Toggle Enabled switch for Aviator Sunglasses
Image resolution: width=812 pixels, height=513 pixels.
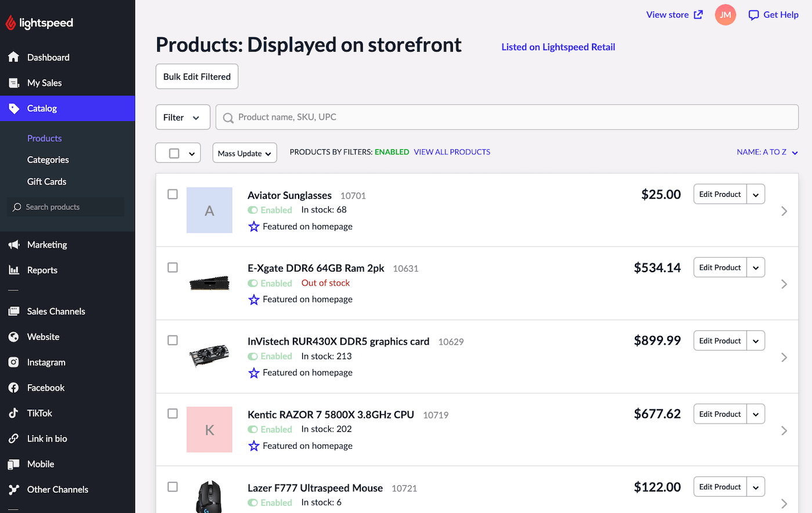click(253, 210)
